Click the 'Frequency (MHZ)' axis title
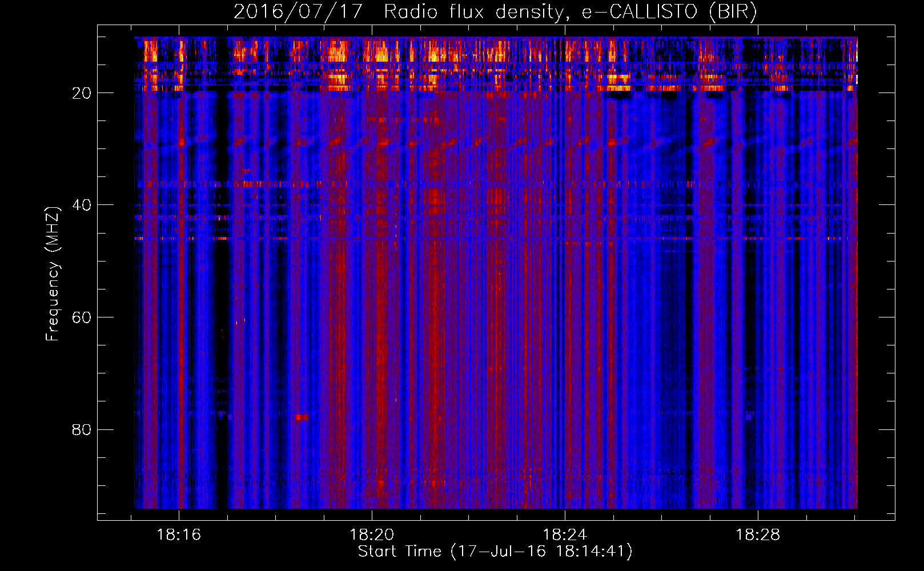 coord(53,274)
